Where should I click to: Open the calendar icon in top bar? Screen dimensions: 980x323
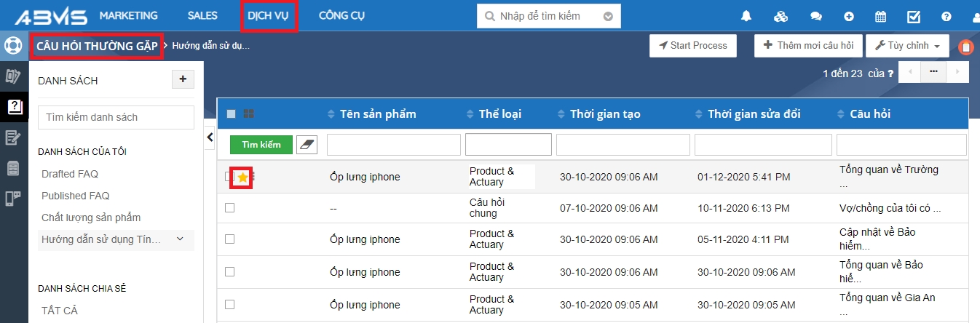(880, 16)
